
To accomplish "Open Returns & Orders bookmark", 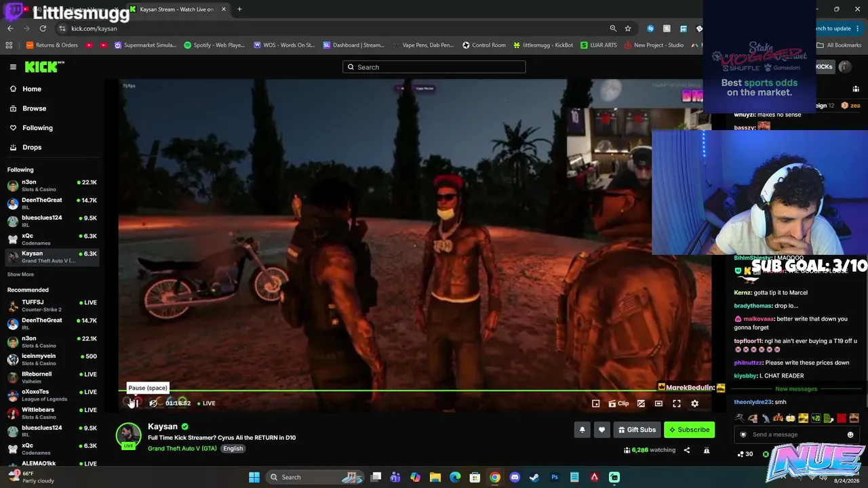I will click(52, 45).
